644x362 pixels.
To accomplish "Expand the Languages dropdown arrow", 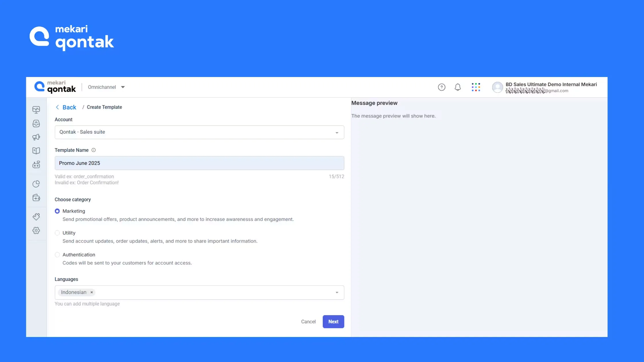I will click(337, 292).
